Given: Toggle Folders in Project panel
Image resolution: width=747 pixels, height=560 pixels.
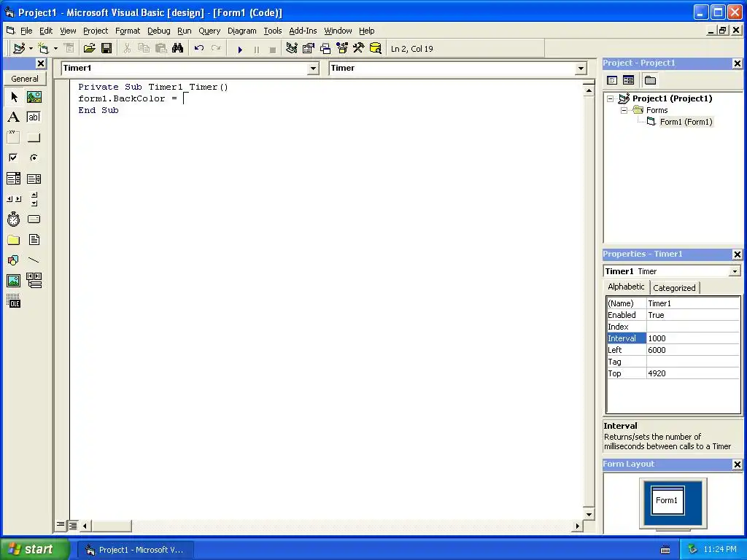Looking at the screenshot, I should point(650,80).
